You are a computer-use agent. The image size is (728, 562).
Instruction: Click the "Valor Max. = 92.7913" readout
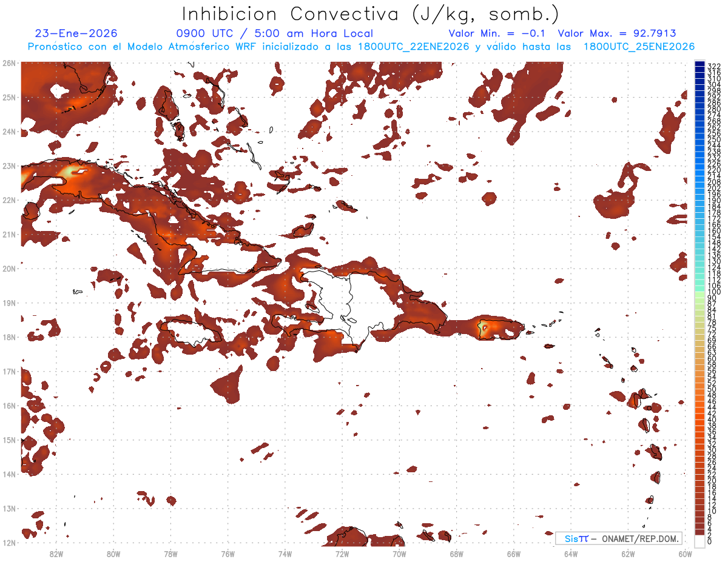[x=617, y=33]
